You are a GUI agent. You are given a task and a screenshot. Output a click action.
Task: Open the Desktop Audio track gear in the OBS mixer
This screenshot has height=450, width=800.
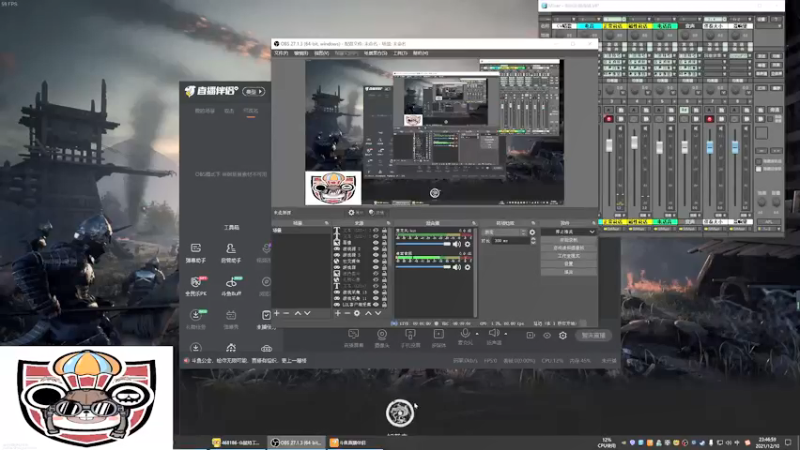pyautogui.click(x=467, y=267)
